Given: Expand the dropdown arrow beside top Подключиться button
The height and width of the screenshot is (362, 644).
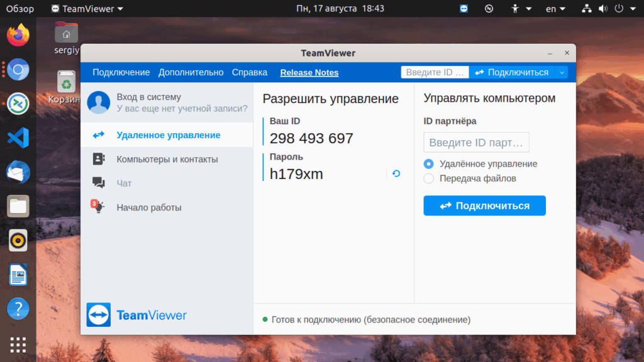Looking at the screenshot, I should (x=562, y=73).
